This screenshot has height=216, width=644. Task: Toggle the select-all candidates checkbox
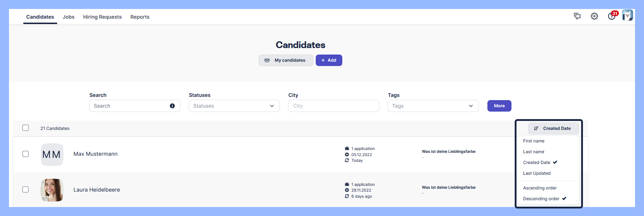[26, 128]
